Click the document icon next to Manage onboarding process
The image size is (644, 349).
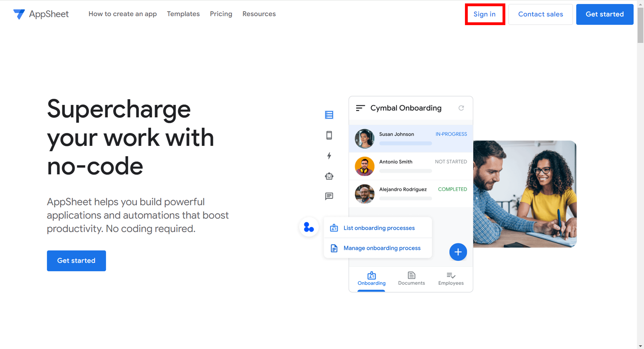(334, 248)
